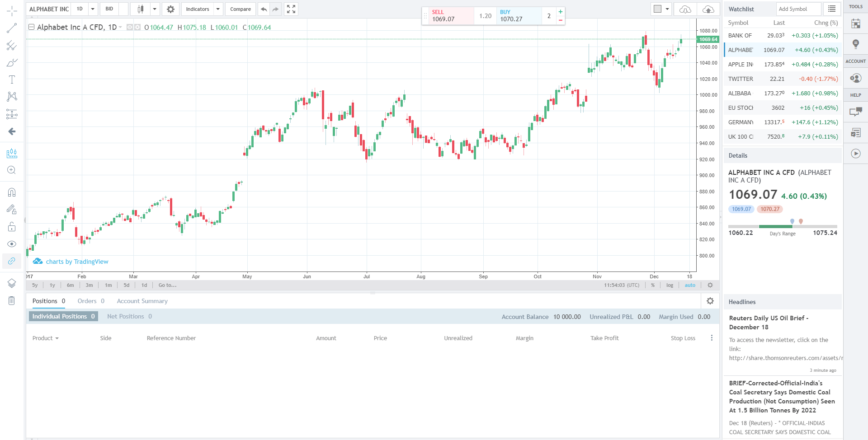Select the crosshair cursor tool
The height and width of the screenshot is (440, 868).
point(12,11)
